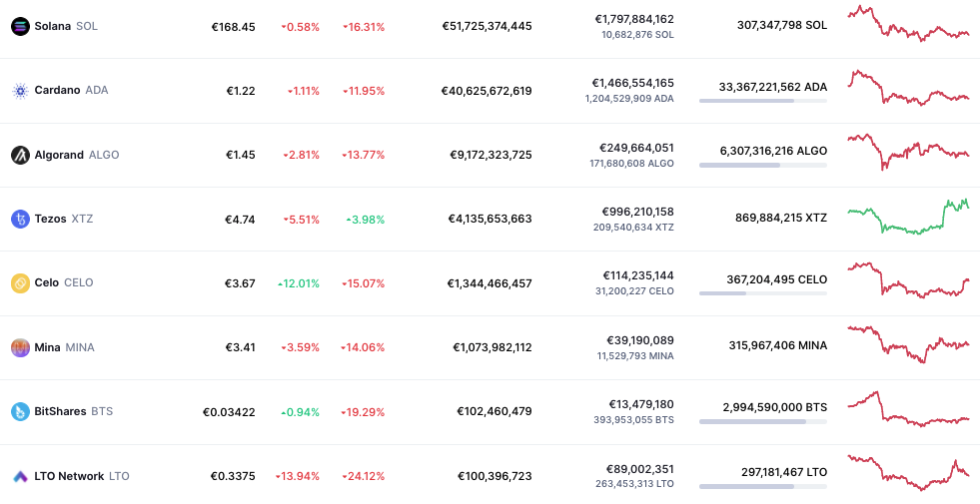
Task: Open the BitShares coin page link
Action: click(74, 411)
